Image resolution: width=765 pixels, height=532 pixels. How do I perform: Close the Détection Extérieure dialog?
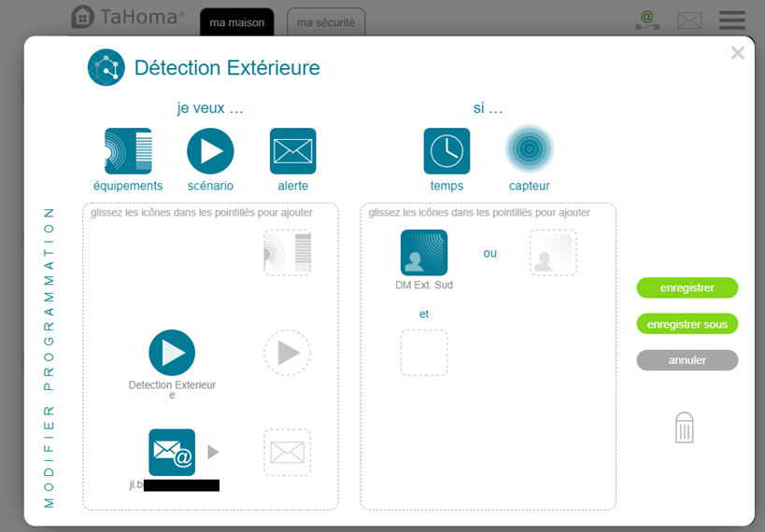pos(737,53)
